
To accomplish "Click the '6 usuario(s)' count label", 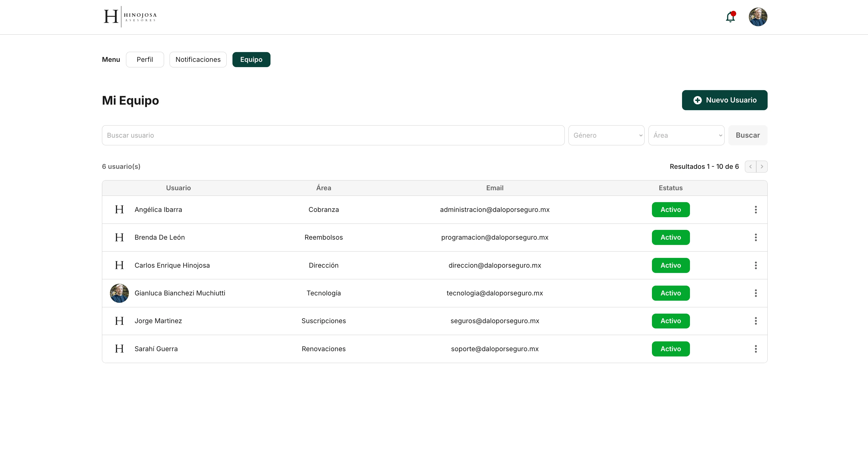I will 121,166.
